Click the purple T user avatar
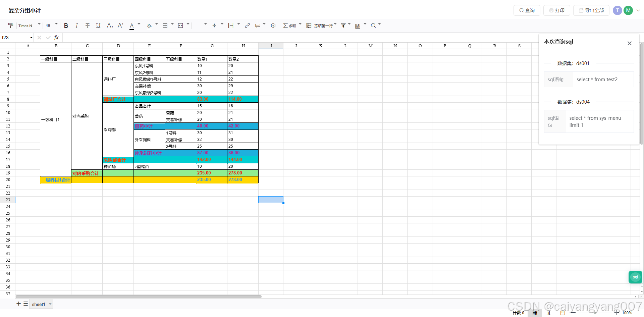Viewport: 644px width, 317px height. pos(618,10)
